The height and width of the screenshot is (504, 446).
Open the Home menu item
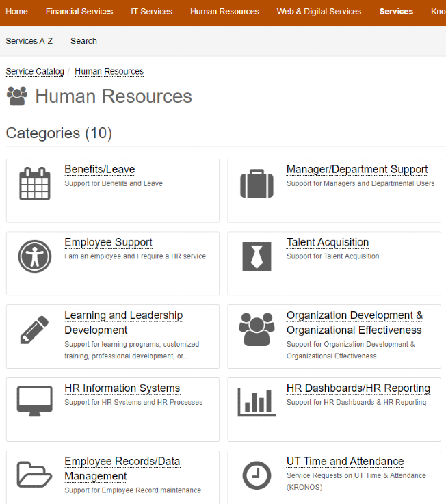tap(17, 12)
